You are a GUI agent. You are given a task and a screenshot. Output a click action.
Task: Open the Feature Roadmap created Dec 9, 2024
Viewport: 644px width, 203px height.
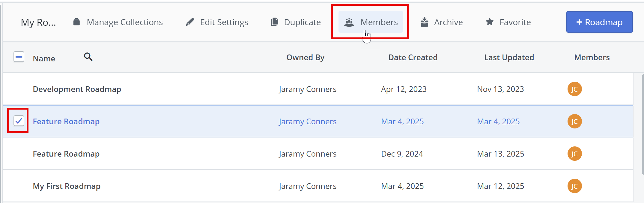[x=66, y=154]
